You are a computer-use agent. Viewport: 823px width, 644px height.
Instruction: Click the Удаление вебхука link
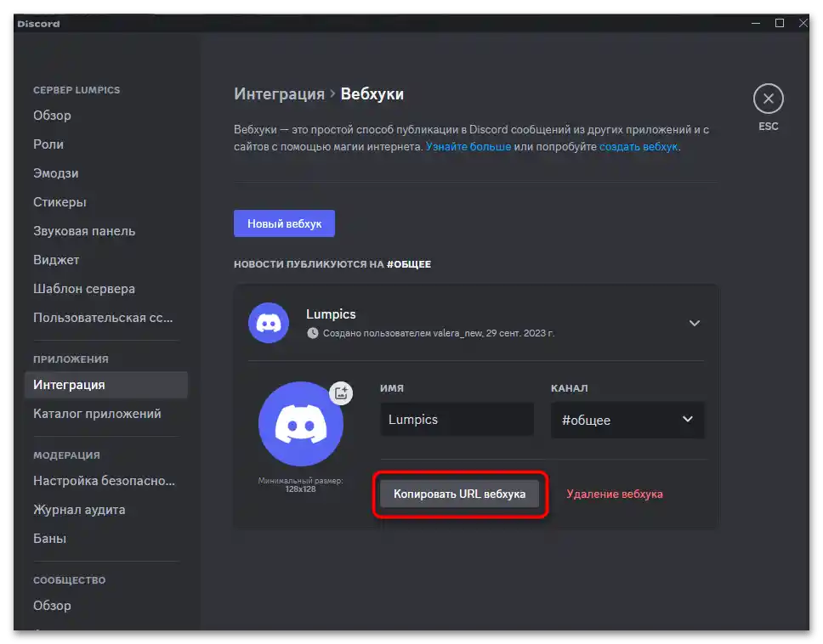[615, 493]
